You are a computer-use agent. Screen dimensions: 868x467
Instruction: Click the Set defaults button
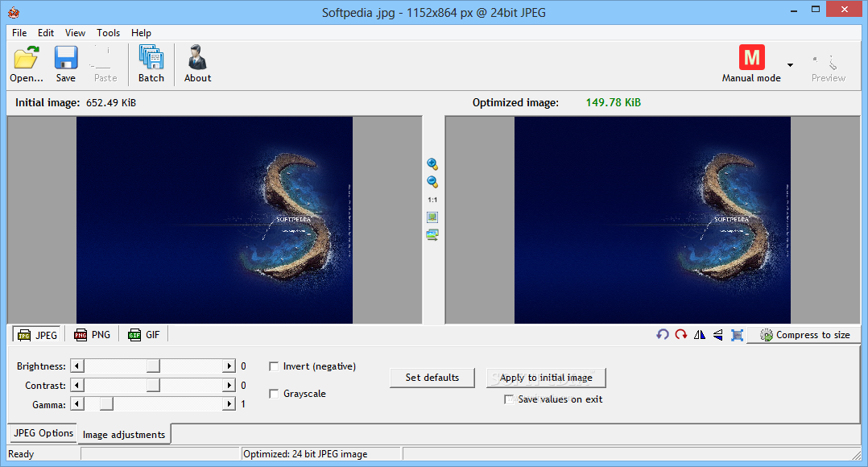click(x=432, y=378)
